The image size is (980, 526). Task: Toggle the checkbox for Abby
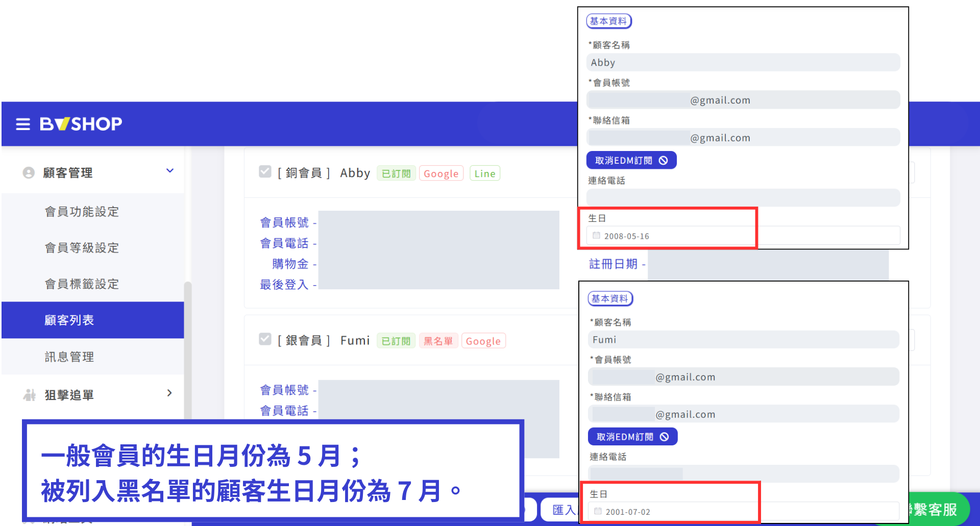click(x=265, y=171)
